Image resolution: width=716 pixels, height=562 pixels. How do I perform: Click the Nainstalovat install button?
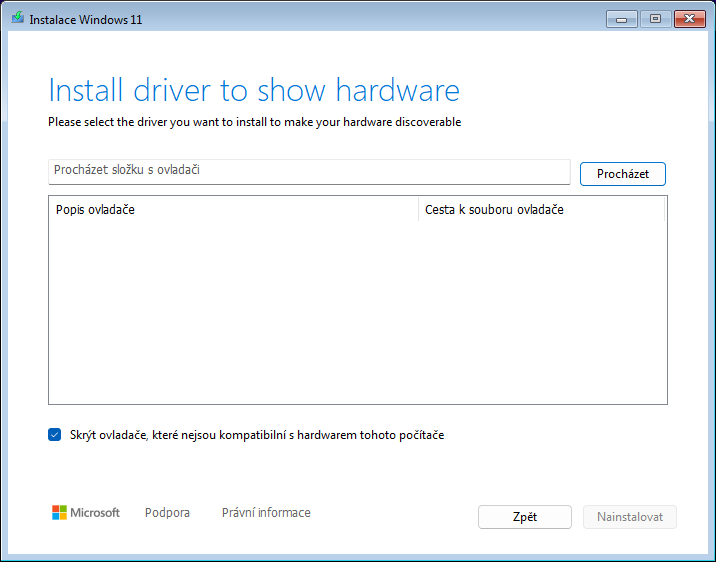pyautogui.click(x=630, y=517)
